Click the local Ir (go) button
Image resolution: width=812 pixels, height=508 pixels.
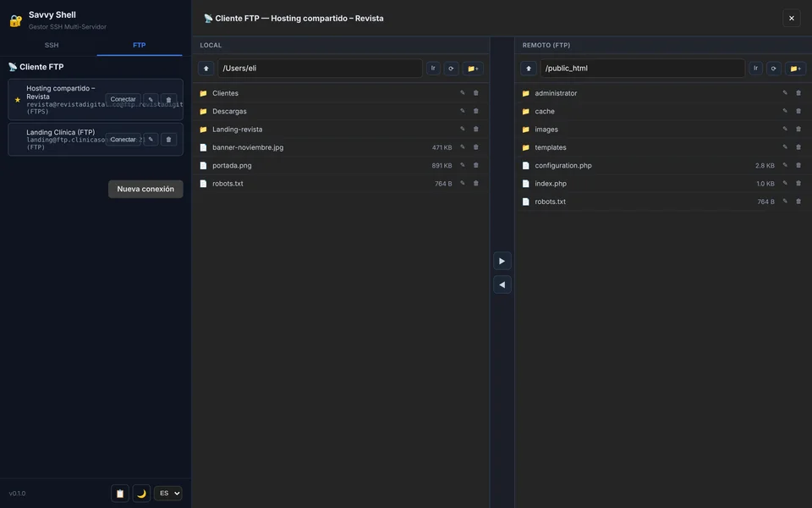coord(433,69)
